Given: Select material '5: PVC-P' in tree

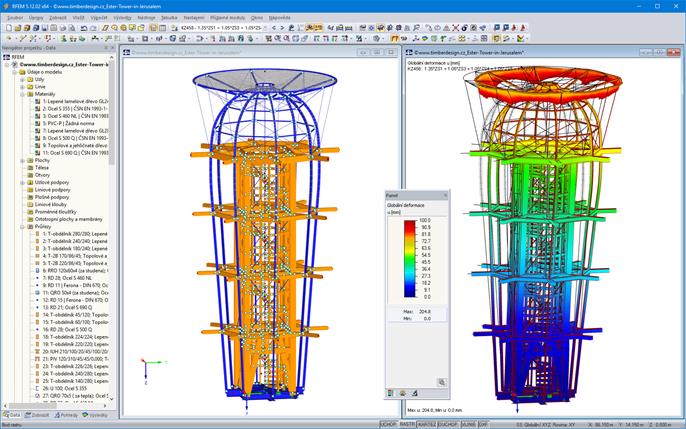Looking at the screenshot, I should (68, 123).
